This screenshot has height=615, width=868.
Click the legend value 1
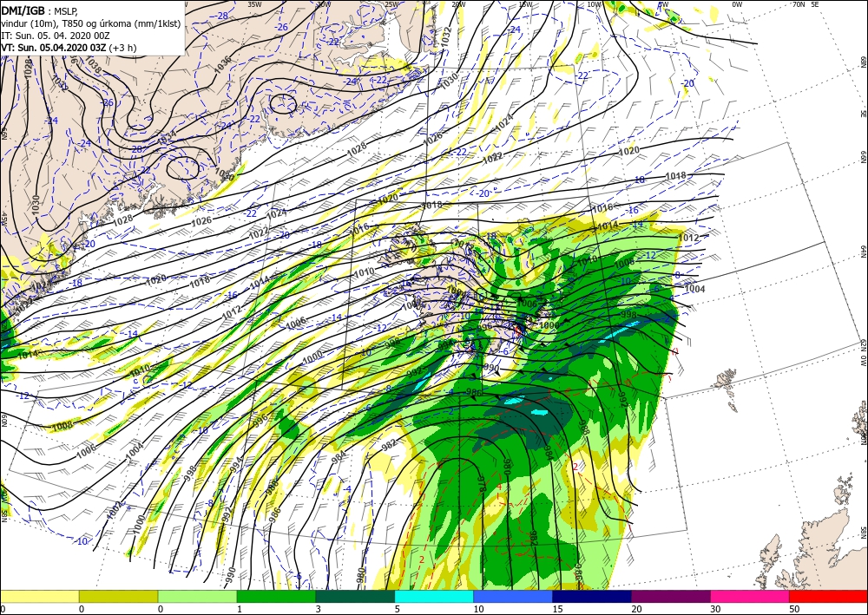tap(240, 609)
